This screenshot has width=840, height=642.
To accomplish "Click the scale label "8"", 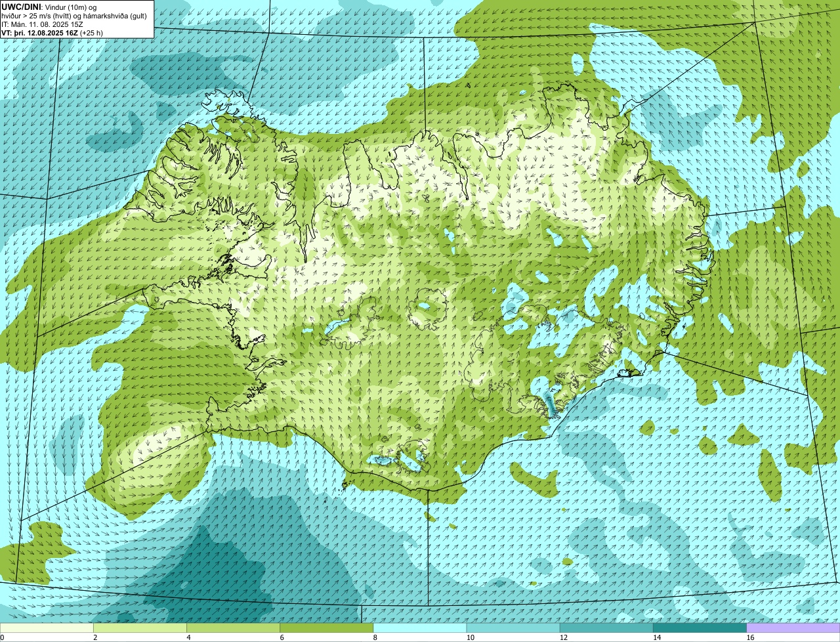I will click(375, 637).
